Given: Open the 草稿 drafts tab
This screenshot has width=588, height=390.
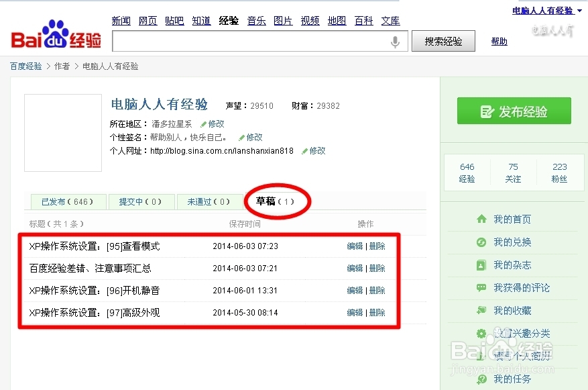Looking at the screenshot, I should click(x=275, y=201).
